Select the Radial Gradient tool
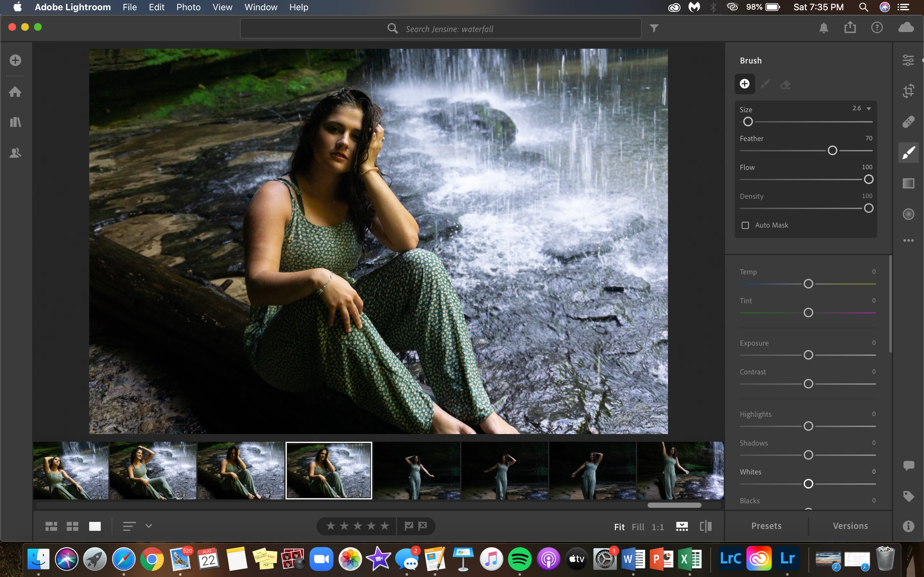 [x=908, y=214]
